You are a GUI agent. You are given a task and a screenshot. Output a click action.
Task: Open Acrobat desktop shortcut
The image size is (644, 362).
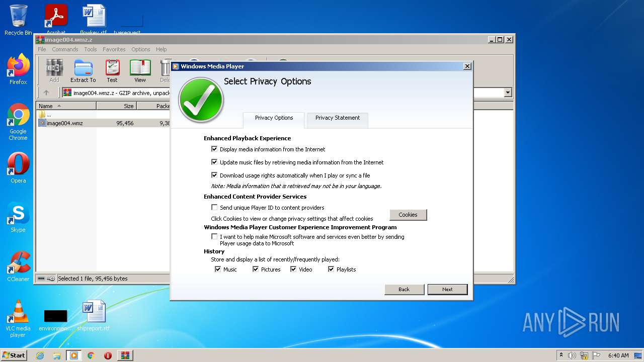[56, 19]
